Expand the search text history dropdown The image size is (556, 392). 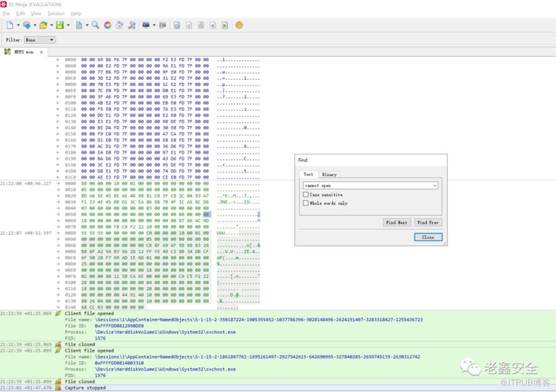pos(435,185)
